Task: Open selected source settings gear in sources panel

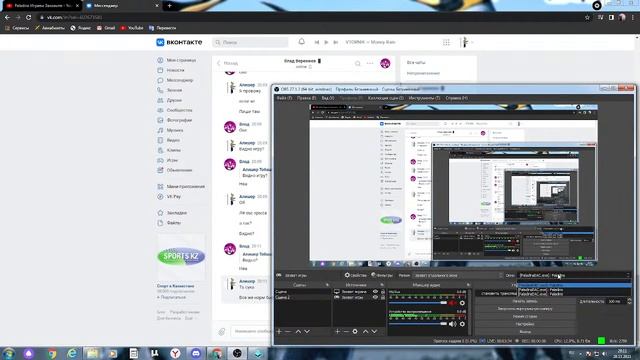Action: point(355,331)
